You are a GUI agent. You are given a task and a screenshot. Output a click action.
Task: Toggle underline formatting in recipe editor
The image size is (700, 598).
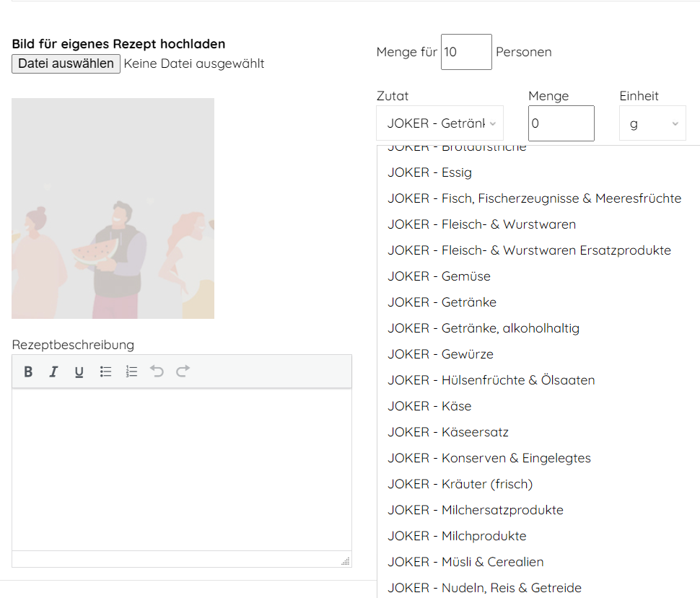pos(79,371)
